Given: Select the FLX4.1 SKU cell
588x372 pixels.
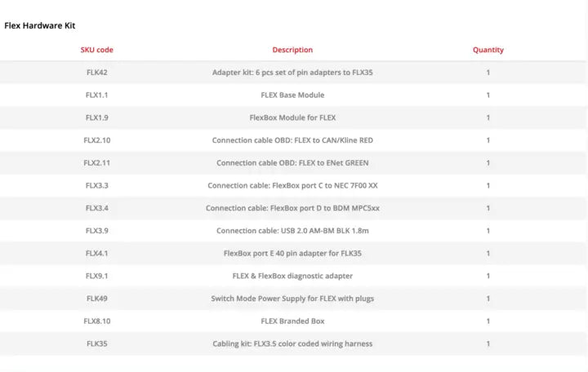Looking at the screenshot, I should pos(96,253).
